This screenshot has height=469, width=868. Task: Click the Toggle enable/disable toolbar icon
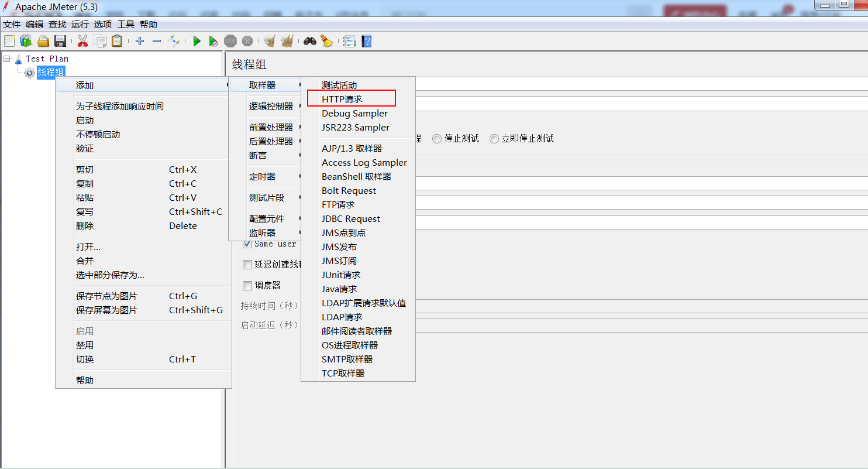[x=174, y=41]
